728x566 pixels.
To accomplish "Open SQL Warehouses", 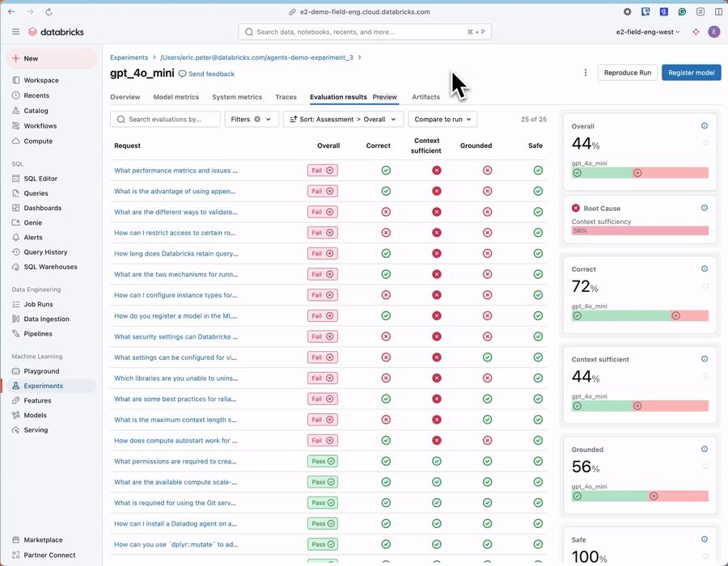I will (50, 267).
